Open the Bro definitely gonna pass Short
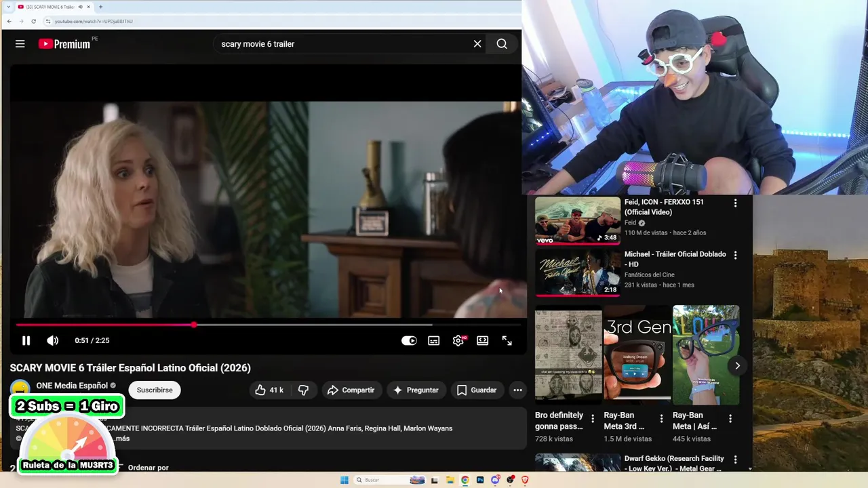This screenshot has width=868, height=488. click(x=568, y=354)
